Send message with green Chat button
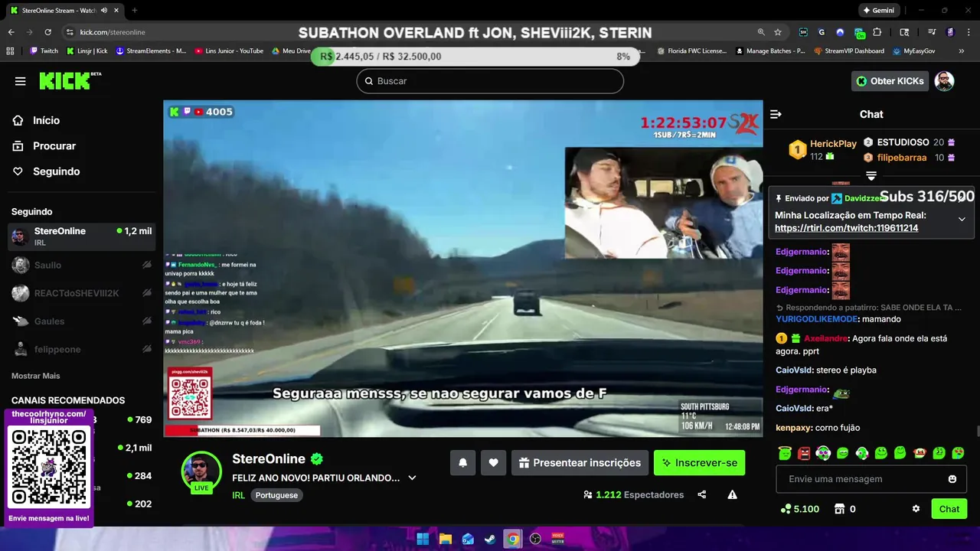980x551 pixels. 949,509
